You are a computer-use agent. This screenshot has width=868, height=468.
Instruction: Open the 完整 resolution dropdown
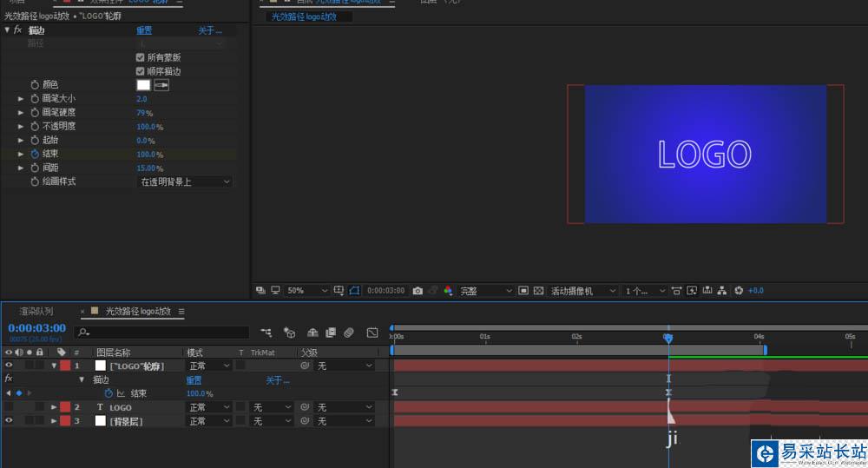point(485,290)
